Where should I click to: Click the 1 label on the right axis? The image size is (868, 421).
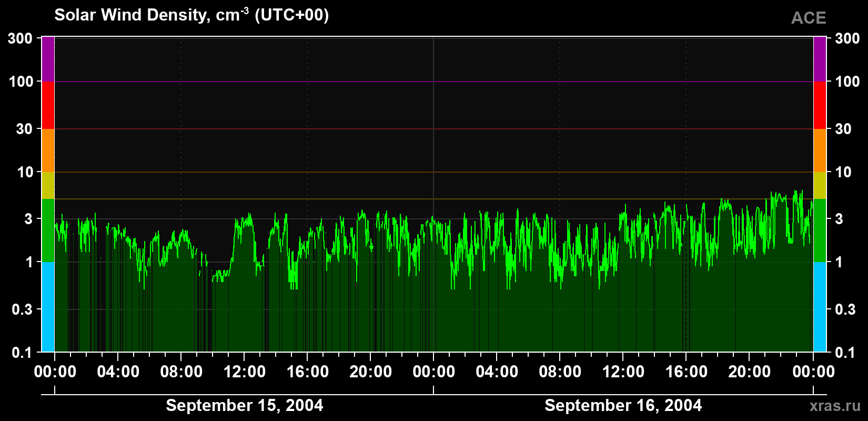click(x=839, y=262)
